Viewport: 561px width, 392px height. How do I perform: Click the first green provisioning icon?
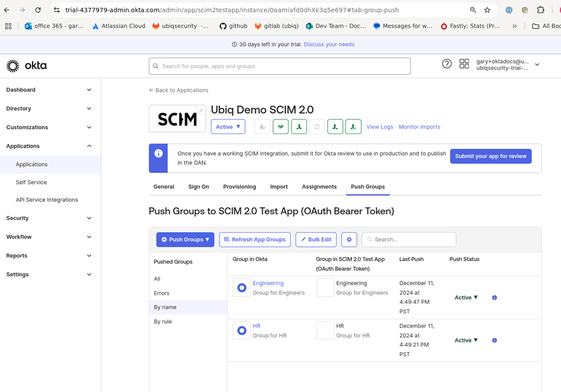pos(299,127)
